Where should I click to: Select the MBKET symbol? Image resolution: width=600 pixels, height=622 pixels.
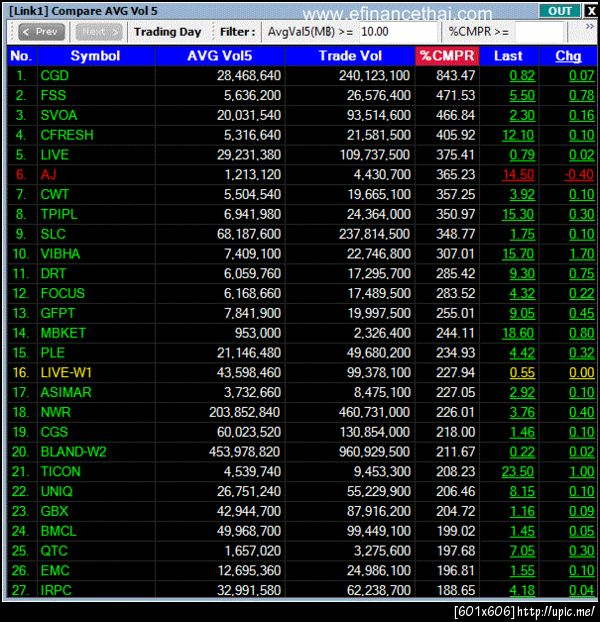pos(63,333)
